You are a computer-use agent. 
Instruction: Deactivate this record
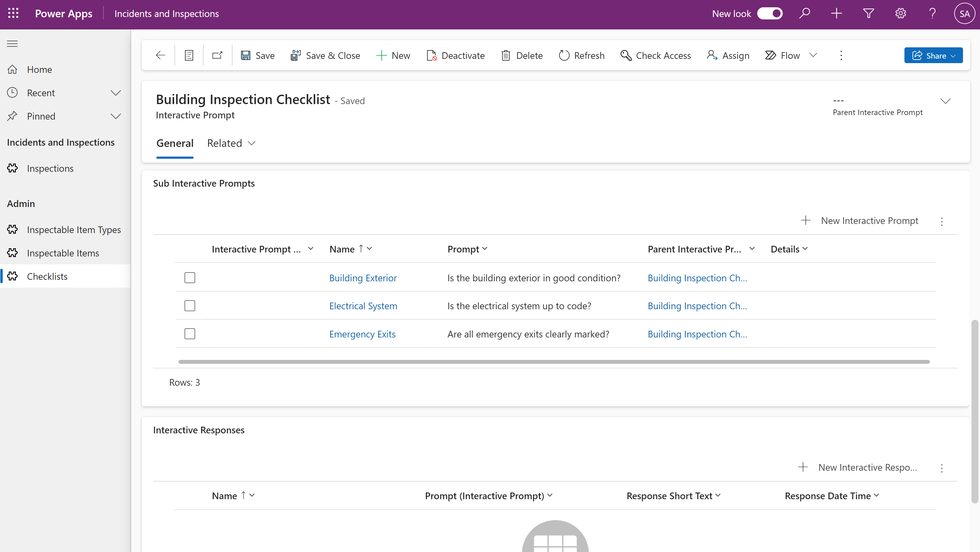455,56
